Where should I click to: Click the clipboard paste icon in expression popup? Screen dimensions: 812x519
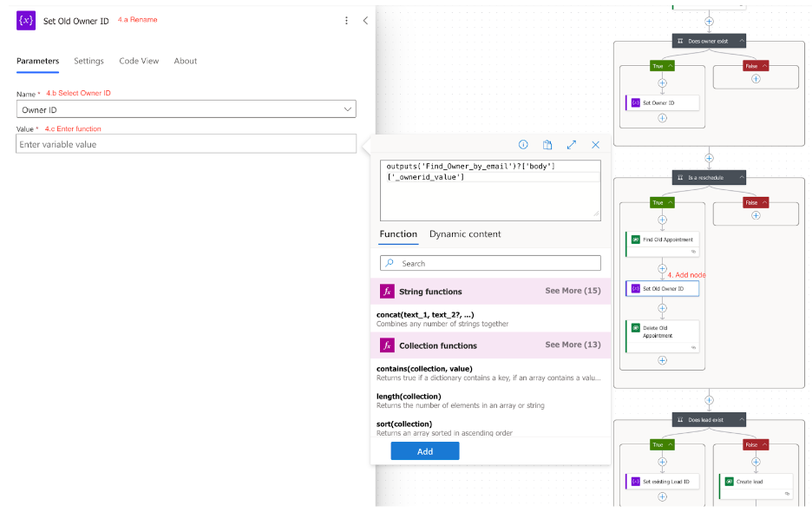(547, 145)
